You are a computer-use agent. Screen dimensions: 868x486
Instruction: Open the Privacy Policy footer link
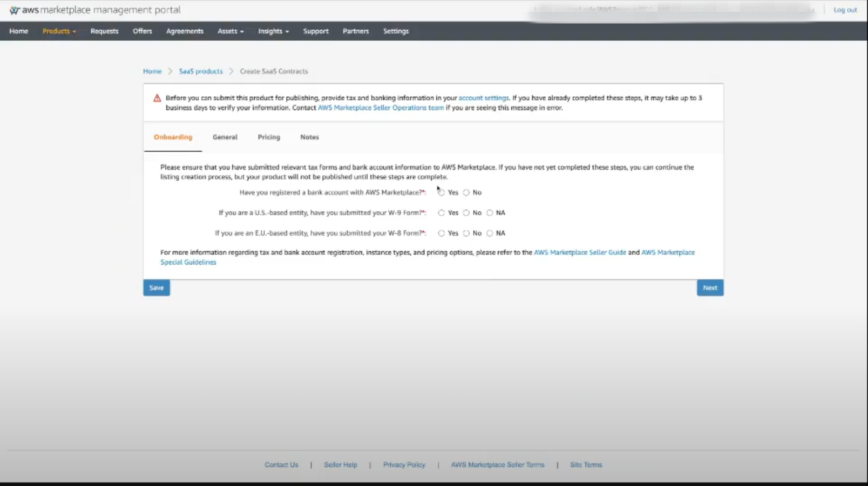[x=404, y=465]
